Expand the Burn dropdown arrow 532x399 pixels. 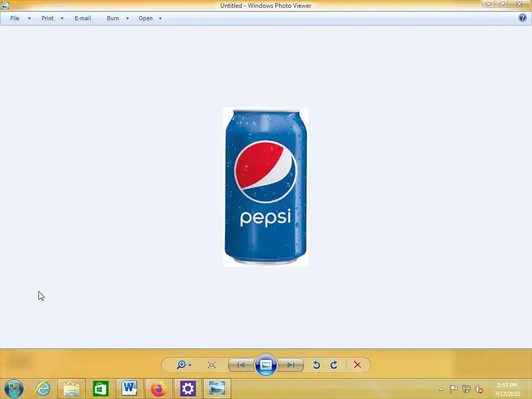(x=128, y=19)
